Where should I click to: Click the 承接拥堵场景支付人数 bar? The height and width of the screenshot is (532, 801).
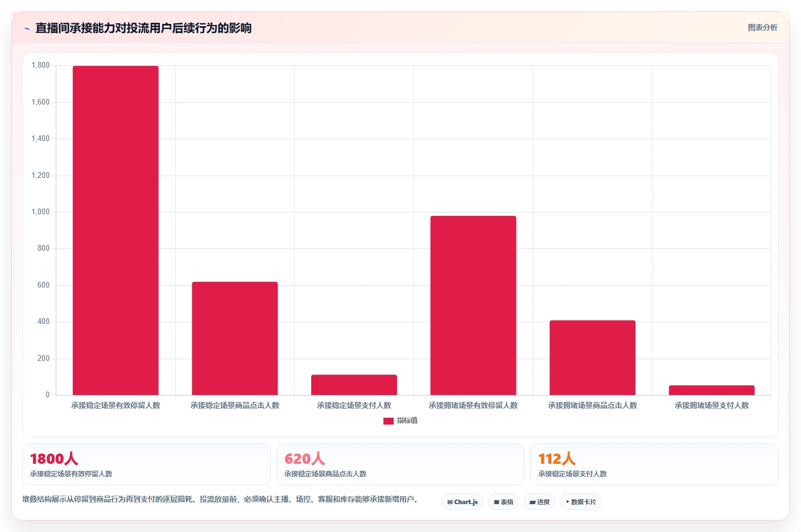coord(712,390)
